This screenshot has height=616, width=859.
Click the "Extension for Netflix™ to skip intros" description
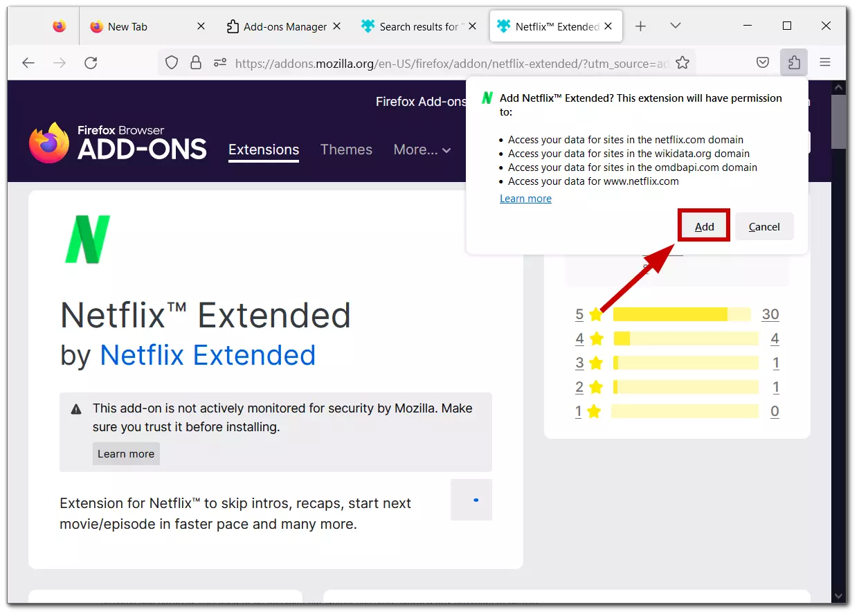(x=235, y=514)
